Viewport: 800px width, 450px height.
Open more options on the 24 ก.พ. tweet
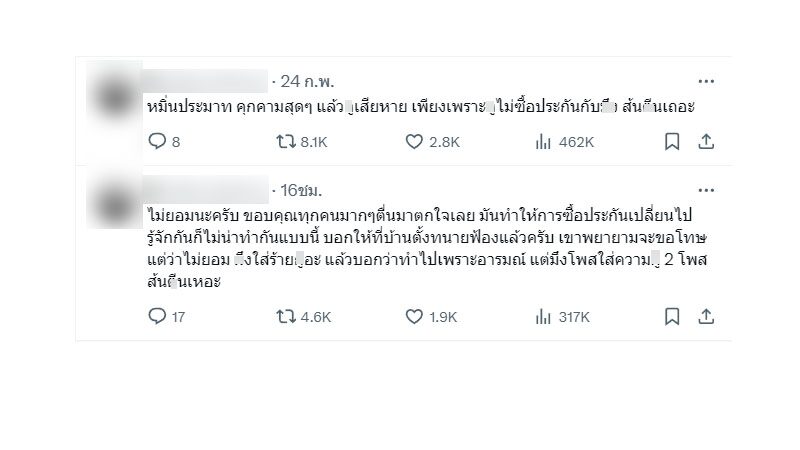[x=706, y=81]
